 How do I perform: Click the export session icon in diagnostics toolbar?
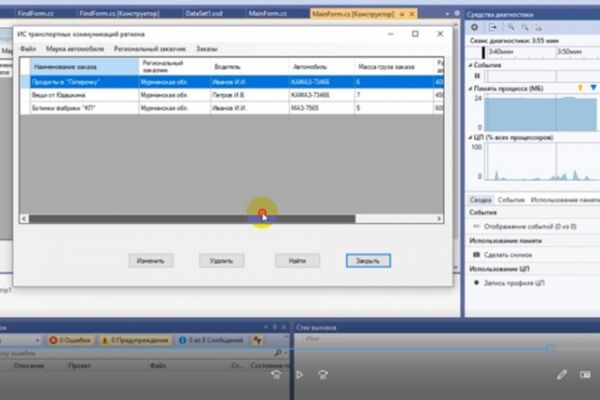point(493,27)
